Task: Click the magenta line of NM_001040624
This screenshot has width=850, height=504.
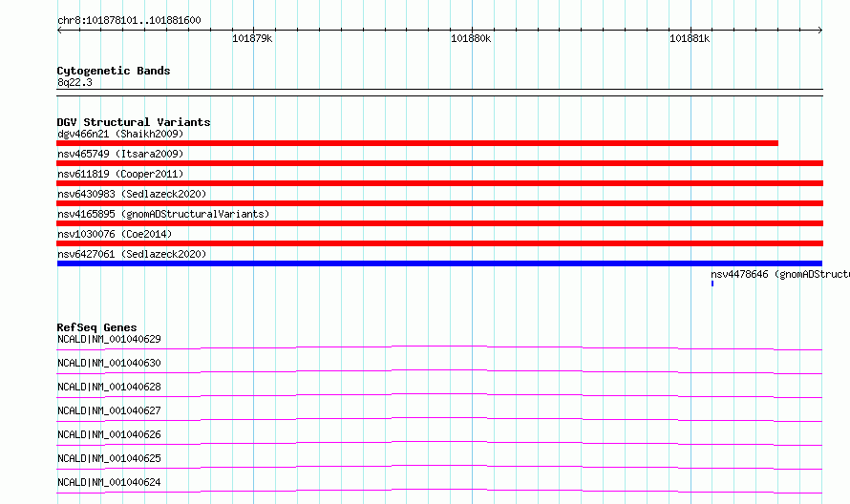Action: [x=439, y=491]
